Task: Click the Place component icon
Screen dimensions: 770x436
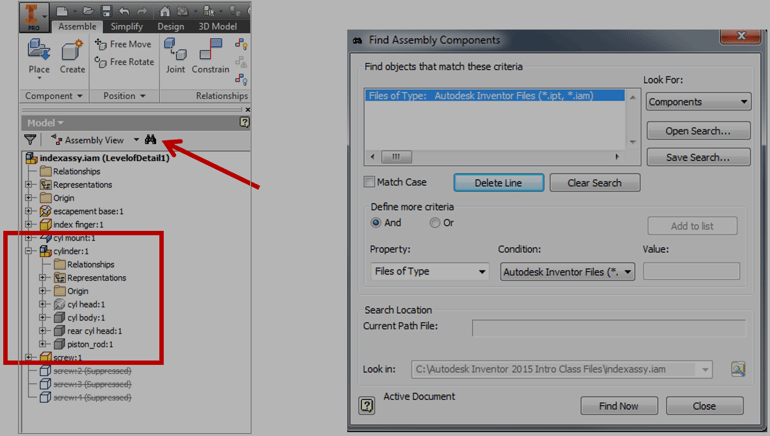Action: (x=38, y=50)
